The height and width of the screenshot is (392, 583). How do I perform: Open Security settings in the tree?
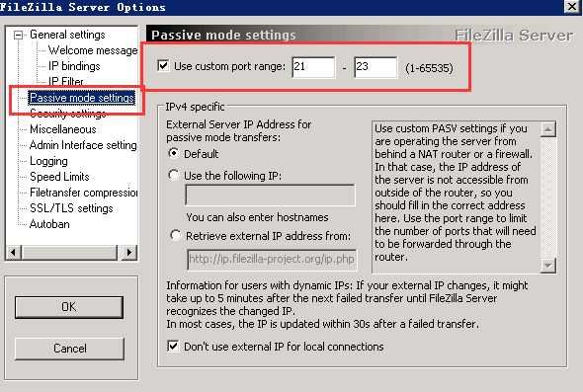67,113
